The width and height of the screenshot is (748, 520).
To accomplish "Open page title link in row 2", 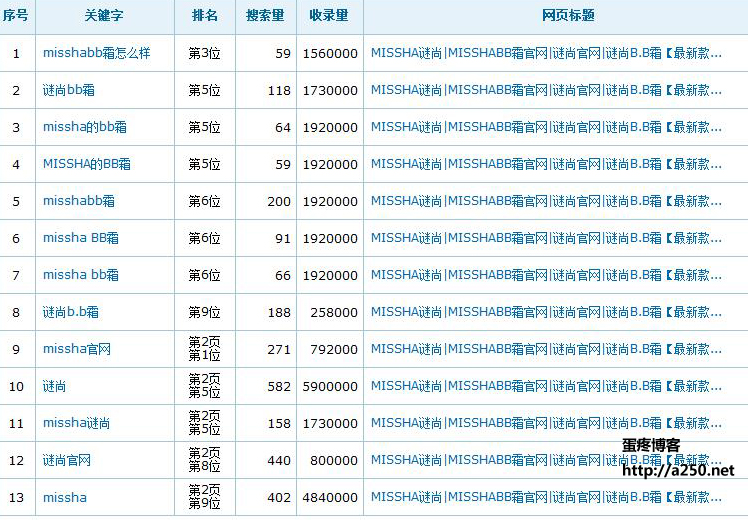I will [x=546, y=90].
